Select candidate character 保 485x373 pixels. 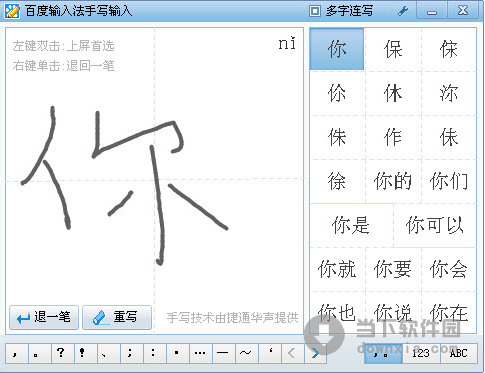[393, 49]
